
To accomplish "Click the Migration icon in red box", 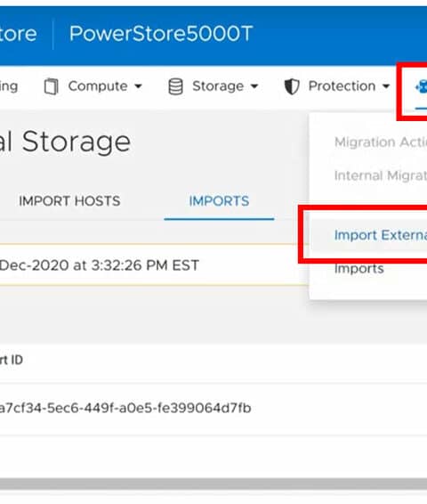I will coord(421,86).
